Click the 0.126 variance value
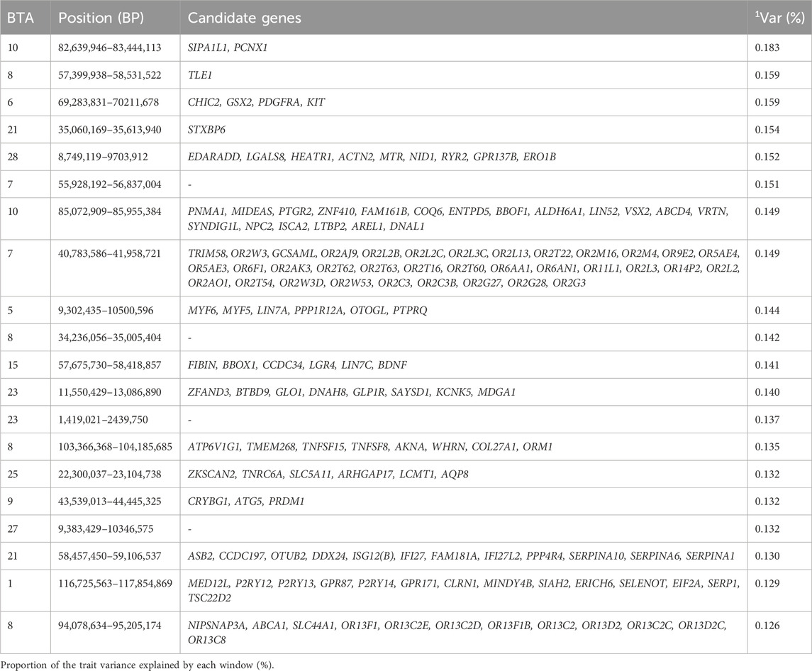This screenshot has width=812, height=671. [x=767, y=626]
